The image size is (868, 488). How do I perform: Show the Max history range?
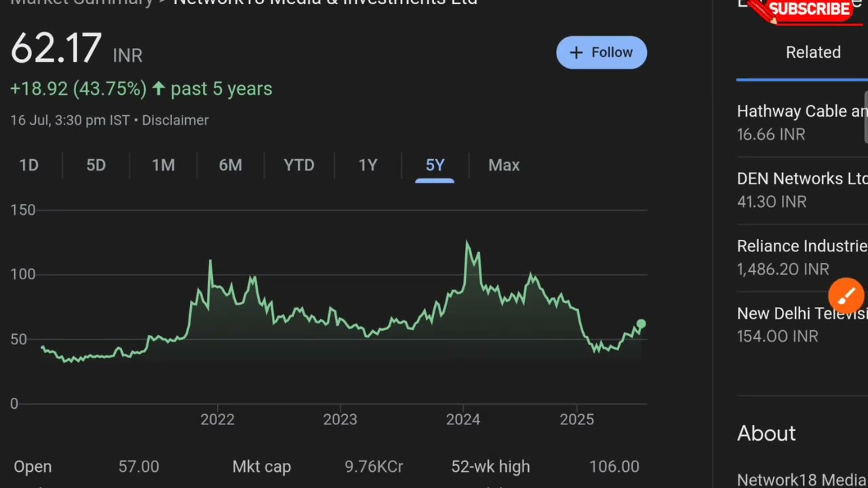[504, 165]
